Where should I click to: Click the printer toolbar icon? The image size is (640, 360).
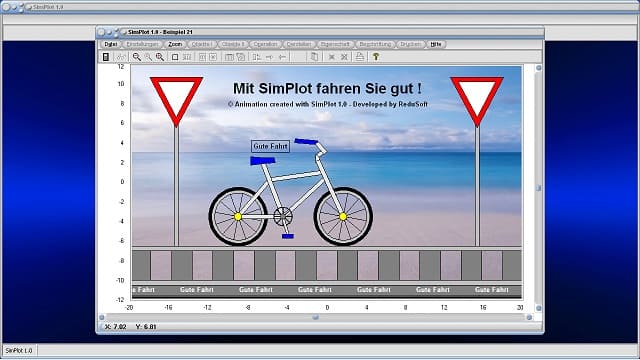[360, 57]
